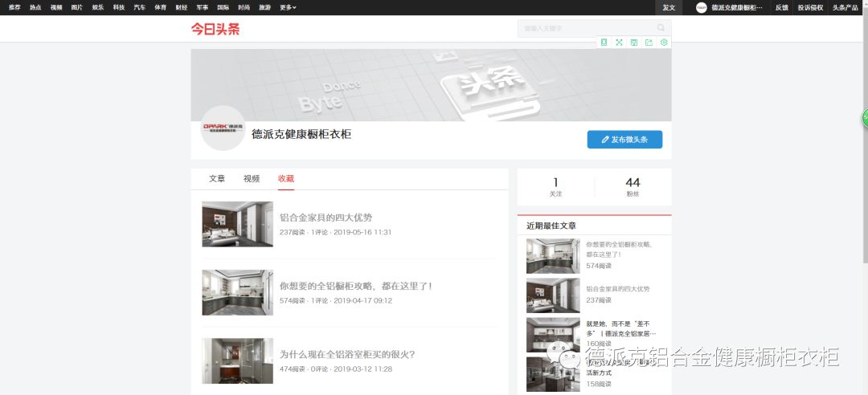Click the 发布微头条 button

[624, 140]
